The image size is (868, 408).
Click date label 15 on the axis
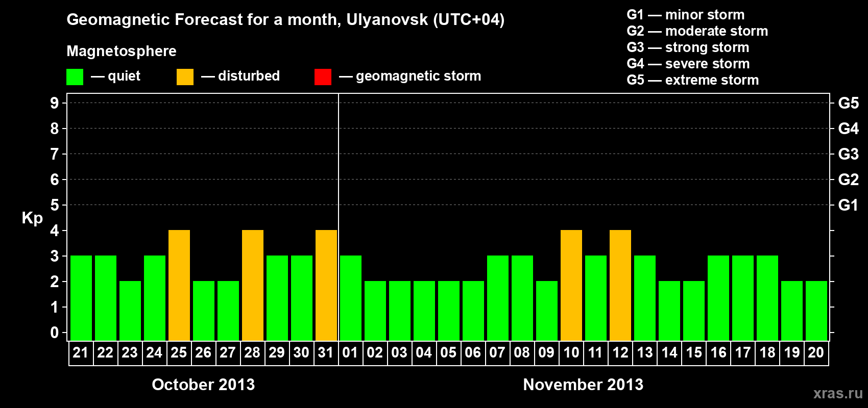click(694, 352)
